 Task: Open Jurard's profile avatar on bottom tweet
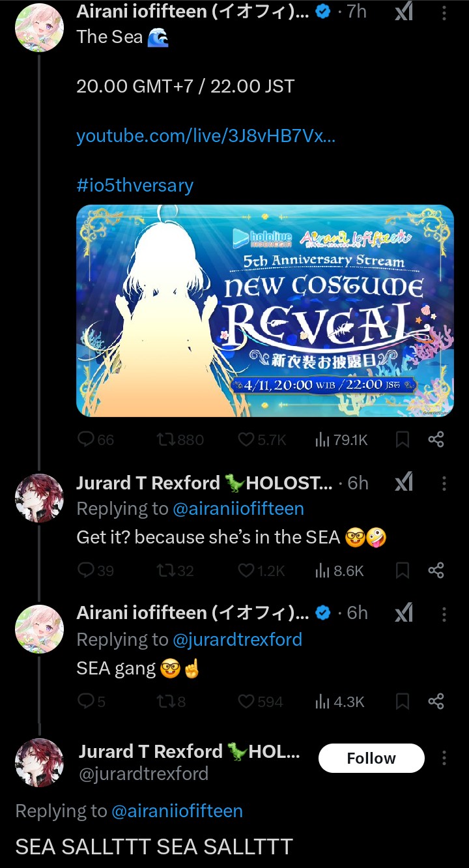pyautogui.click(x=39, y=763)
